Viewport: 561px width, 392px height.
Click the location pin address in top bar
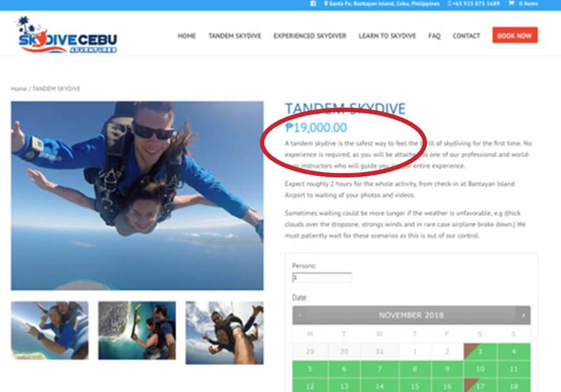381,4
